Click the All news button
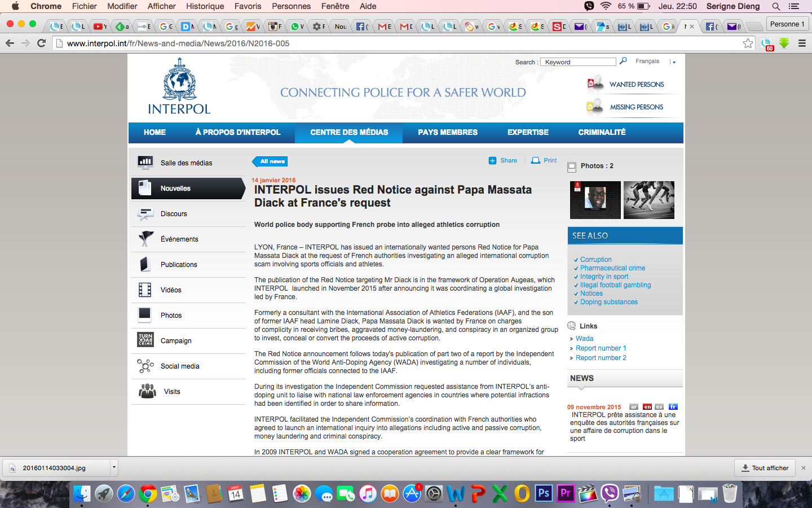 click(x=271, y=161)
